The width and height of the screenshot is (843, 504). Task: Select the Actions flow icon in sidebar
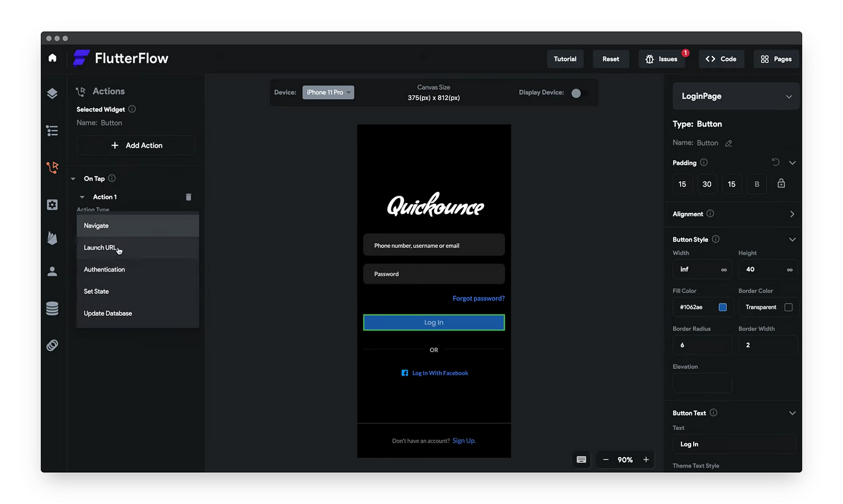[52, 167]
